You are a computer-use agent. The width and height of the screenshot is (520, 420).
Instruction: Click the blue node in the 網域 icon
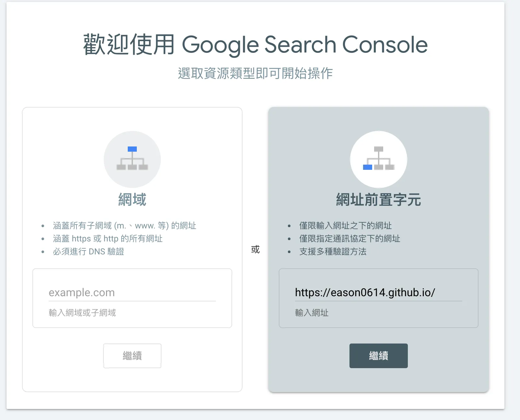coord(132,148)
